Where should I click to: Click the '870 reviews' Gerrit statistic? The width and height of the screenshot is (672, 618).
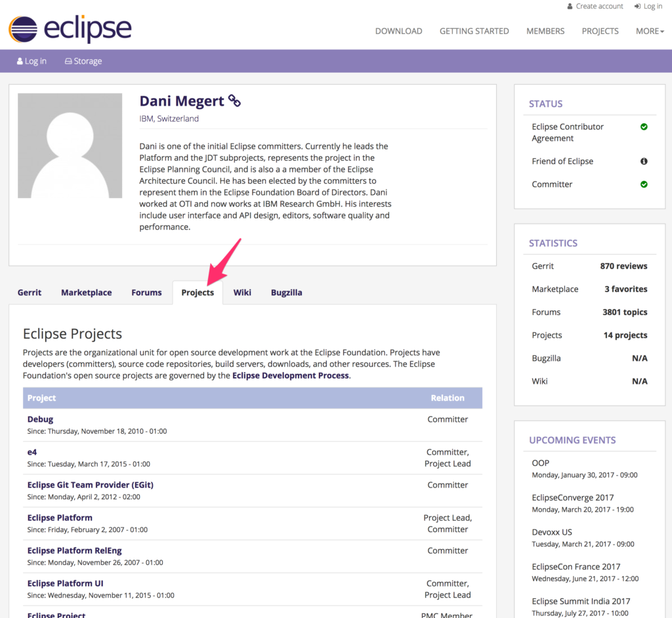(x=623, y=266)
